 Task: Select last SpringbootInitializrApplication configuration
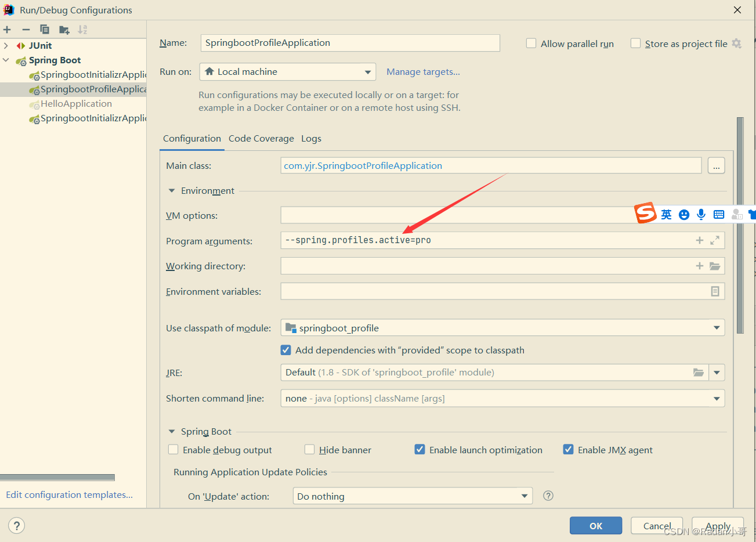(x=73, y=118)
